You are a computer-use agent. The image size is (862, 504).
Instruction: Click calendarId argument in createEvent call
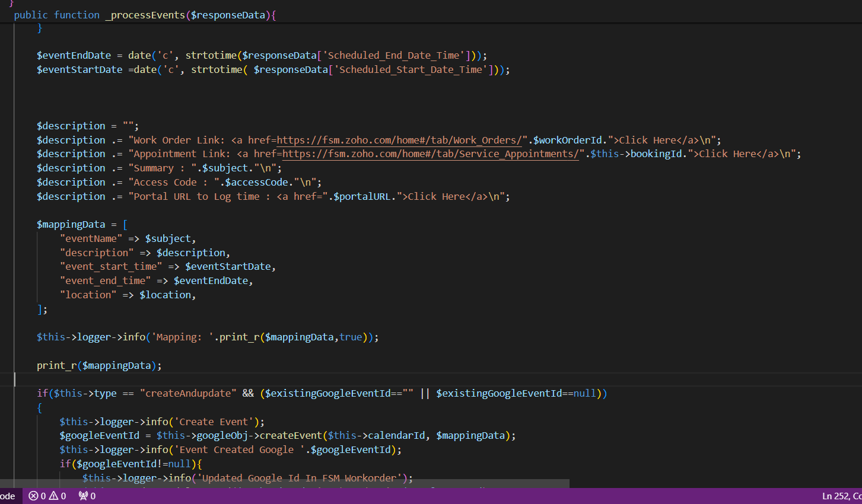[x=396, y=435]
